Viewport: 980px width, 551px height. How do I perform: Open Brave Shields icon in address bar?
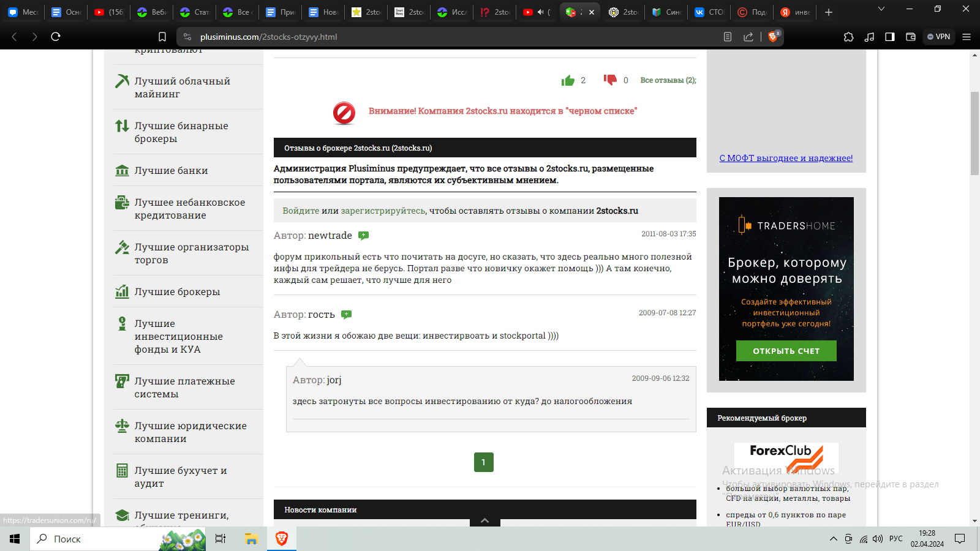pyautogui.click(x=774, y=37)
